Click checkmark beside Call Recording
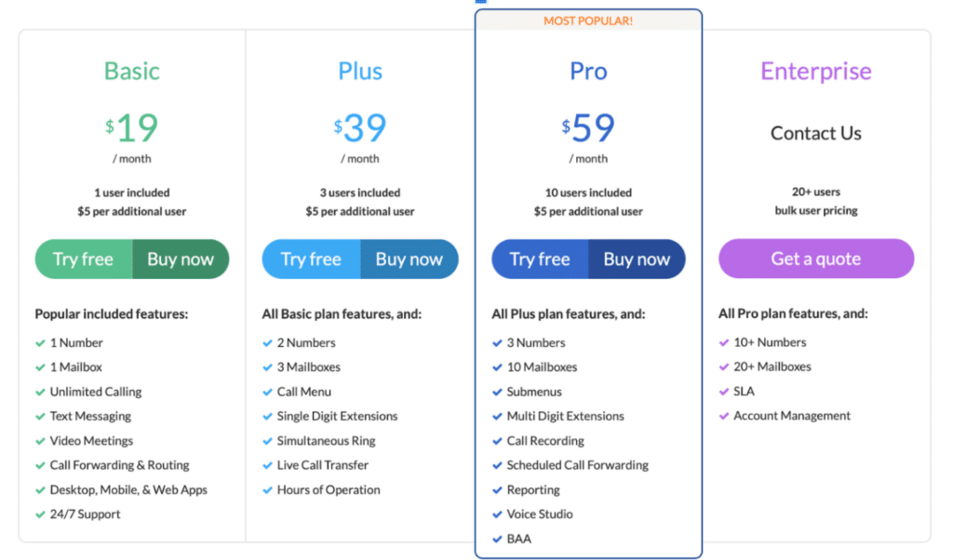This screenshot has width=953, height=560. (x=497, y=441)
